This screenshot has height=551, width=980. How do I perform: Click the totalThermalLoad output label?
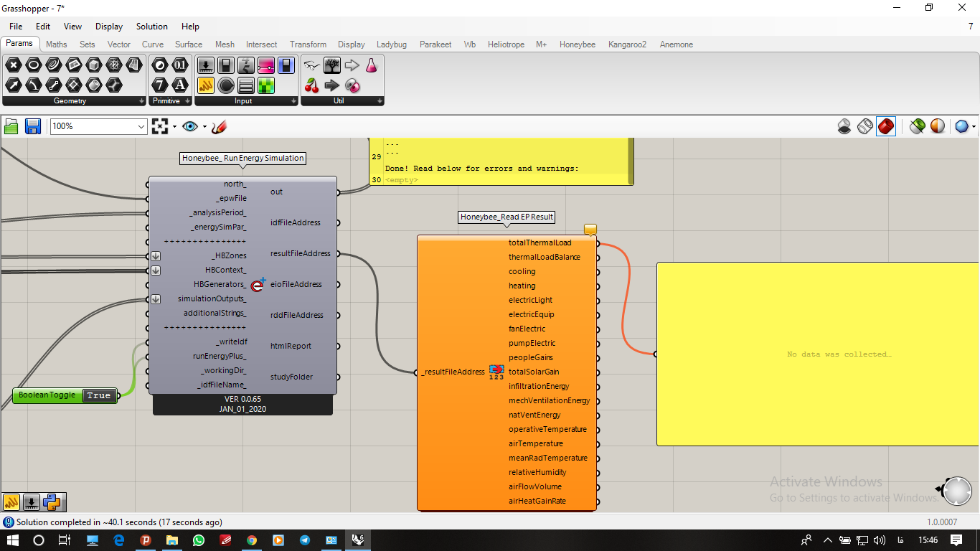(540, 242)
